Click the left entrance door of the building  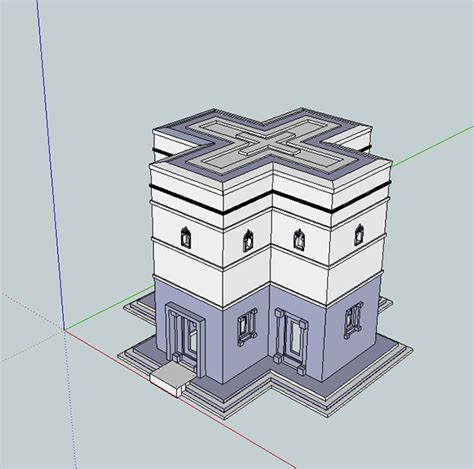coord(186,339)
